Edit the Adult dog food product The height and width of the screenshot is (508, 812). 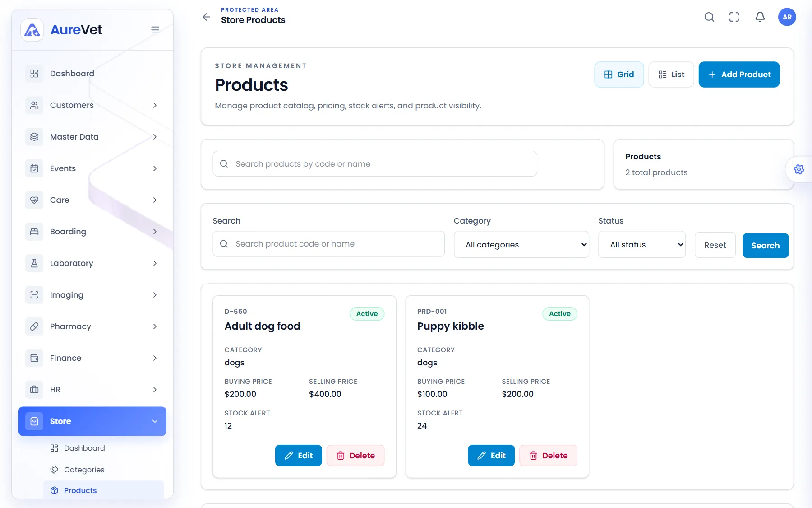[x=299, y=456]
